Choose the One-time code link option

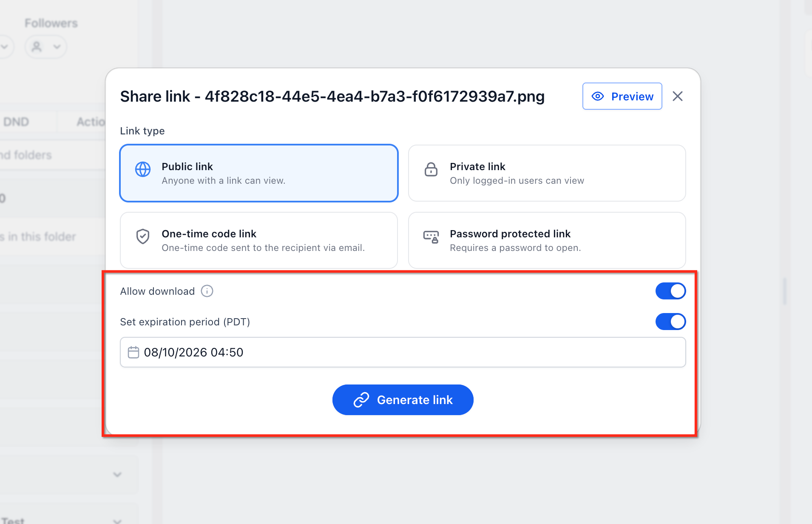(259, 240)
